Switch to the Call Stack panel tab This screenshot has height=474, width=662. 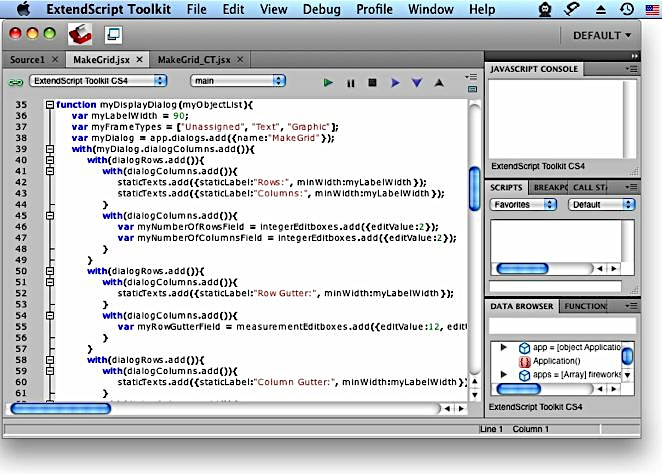click(x=589, y=187)
